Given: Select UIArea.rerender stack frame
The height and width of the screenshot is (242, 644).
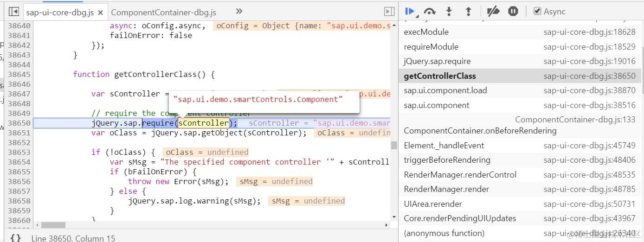Looking at the screenshot, I should point(520,204).
